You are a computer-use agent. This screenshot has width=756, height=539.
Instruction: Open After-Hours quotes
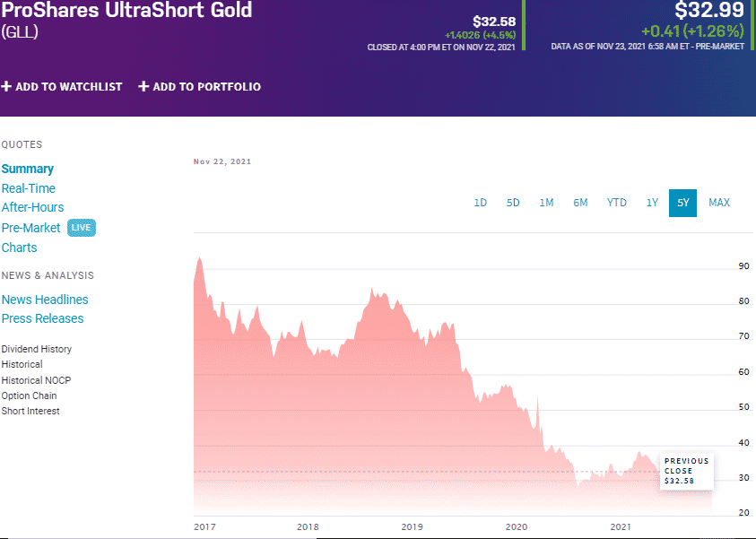click(32, 207)
